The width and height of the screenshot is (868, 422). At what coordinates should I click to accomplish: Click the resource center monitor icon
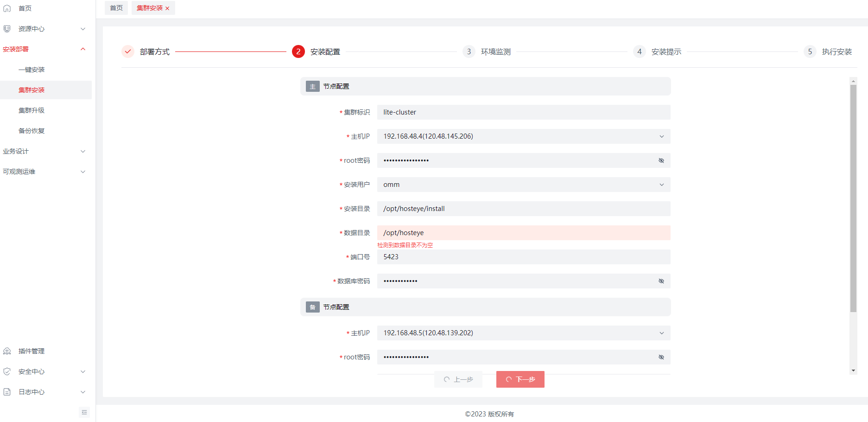click(7, 29)
